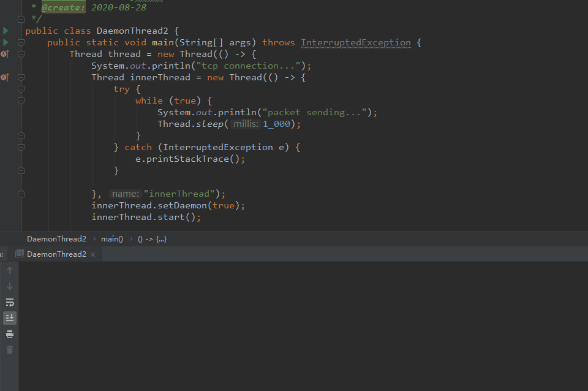Click the setDaemon method call

182,205
